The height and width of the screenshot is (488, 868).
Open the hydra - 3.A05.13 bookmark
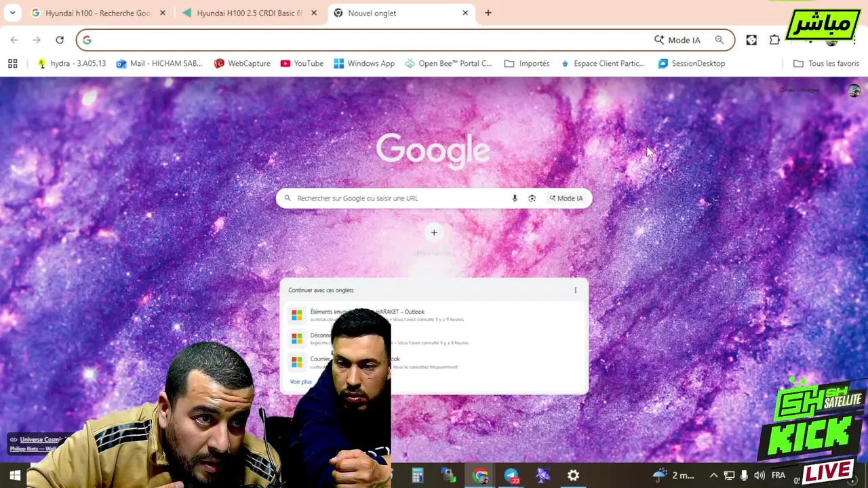click(x=71, y=64)
